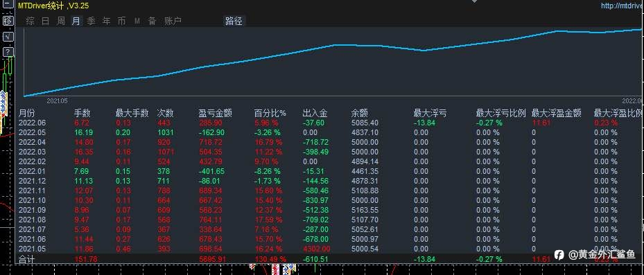Click the 余额 column header
Viewport: 644px width, 275px height.
coord(359,113)
